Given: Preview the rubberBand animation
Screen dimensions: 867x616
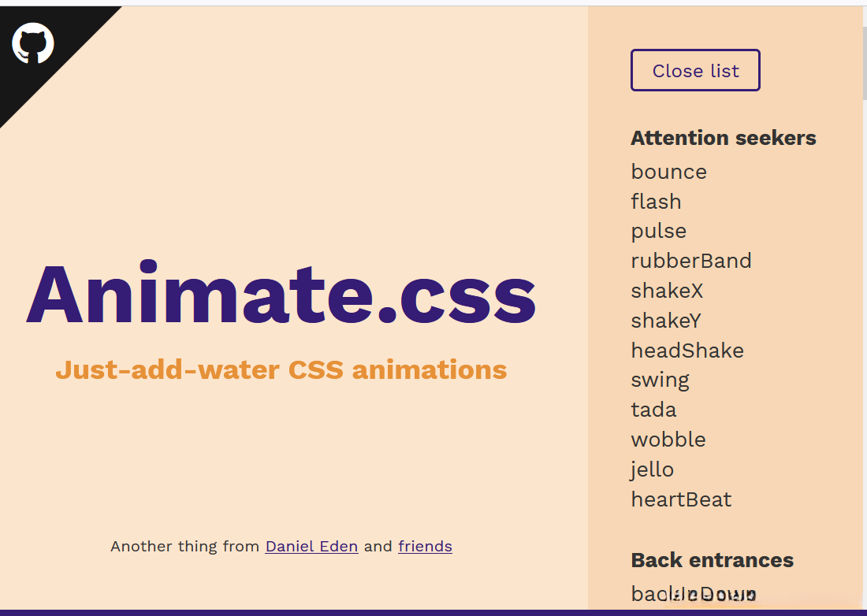Looking at the screenshot, I should 690,261.
